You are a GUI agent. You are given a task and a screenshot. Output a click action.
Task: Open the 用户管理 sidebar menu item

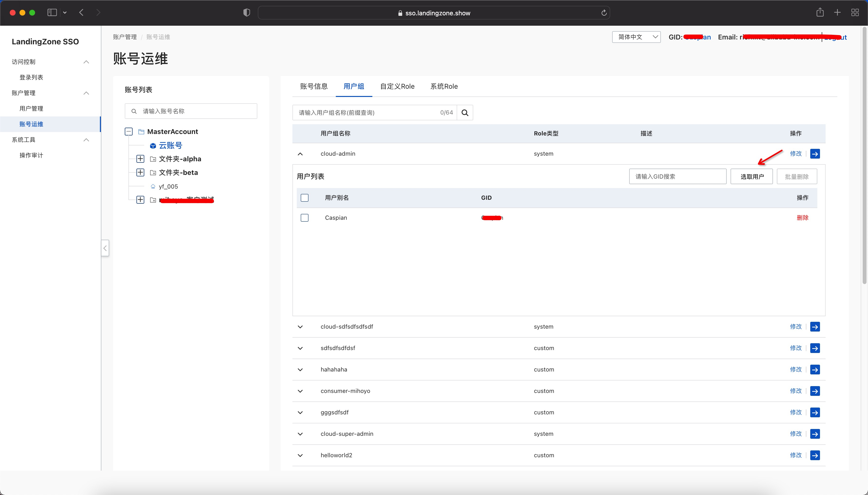coord(31,108)
